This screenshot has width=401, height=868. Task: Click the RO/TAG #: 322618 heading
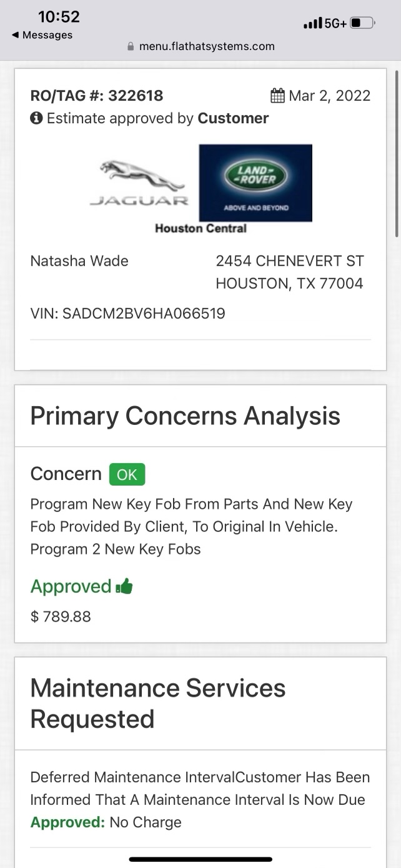pos(96,95)
